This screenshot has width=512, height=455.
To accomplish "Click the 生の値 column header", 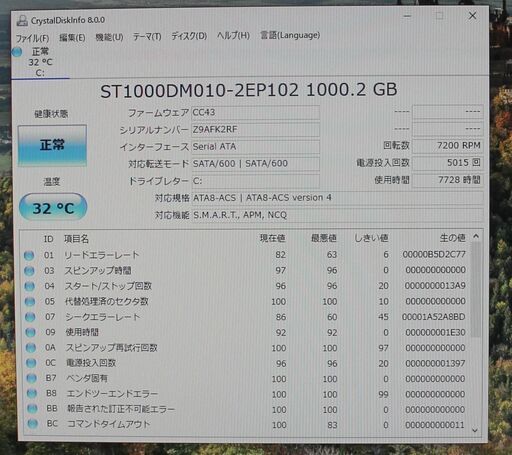I will pos(453,238).
